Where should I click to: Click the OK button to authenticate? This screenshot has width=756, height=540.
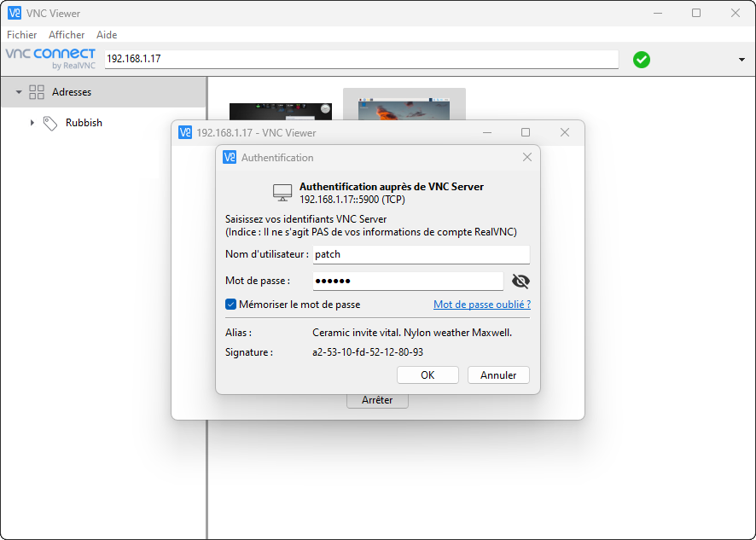(427, 375)
